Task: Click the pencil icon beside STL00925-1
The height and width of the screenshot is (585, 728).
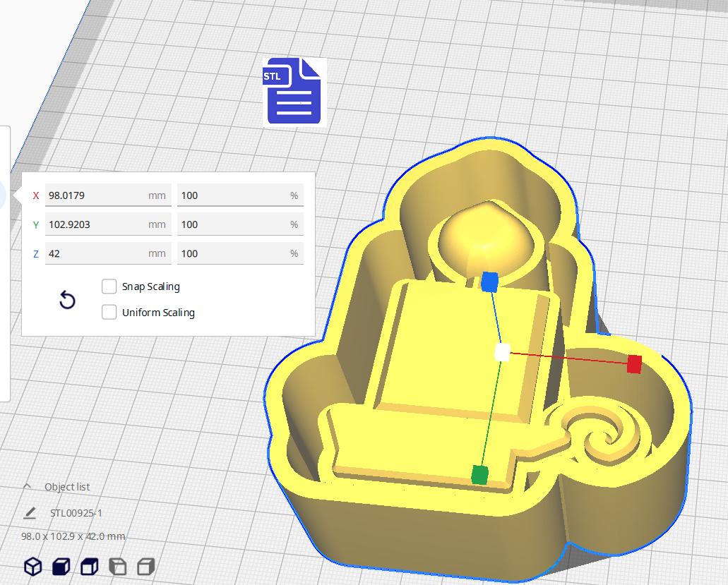Action: tap(28, 512)
